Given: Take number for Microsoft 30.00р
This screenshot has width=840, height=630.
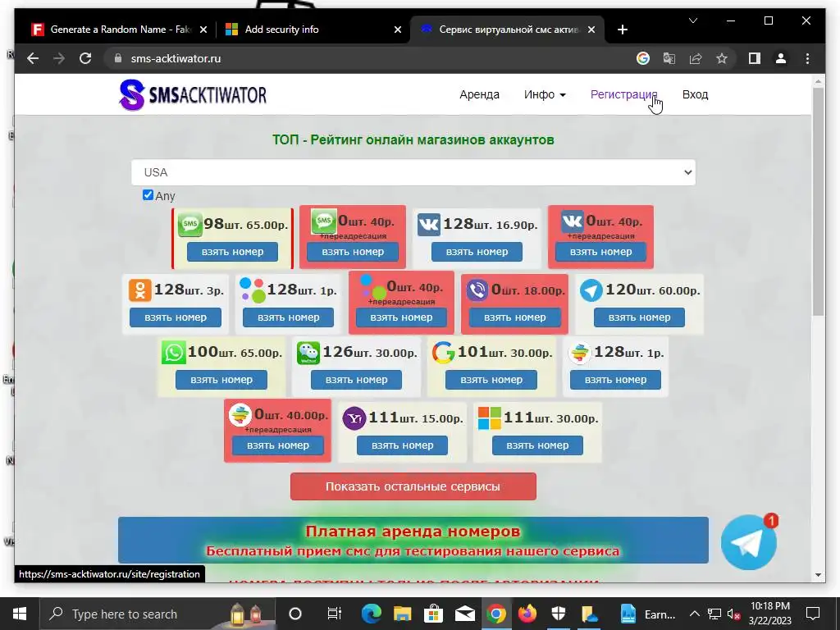Looking at the screenshot, I should [537, 445].
